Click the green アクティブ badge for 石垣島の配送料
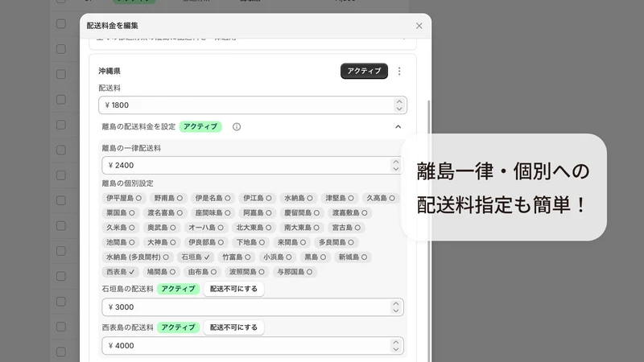This screenshot has height=362, width=644. 178,289
